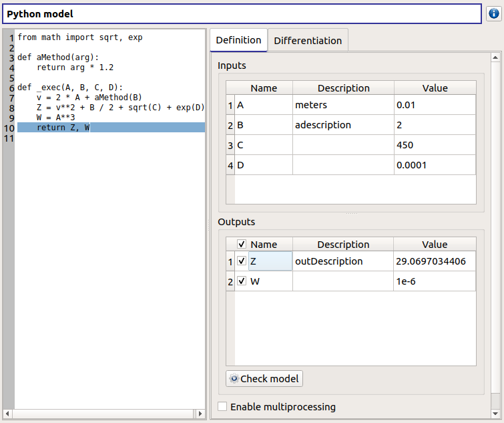Switch to the Differentiation tab

(308, 41)
